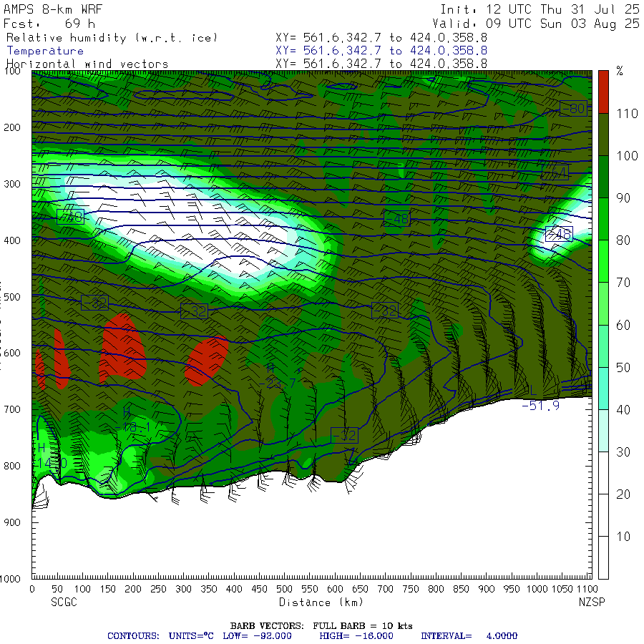The width and height of the screenshot is (644, 644).
Task: Click the 'AMPS 8-km WRF' title
Action: (x=52, y=9)
